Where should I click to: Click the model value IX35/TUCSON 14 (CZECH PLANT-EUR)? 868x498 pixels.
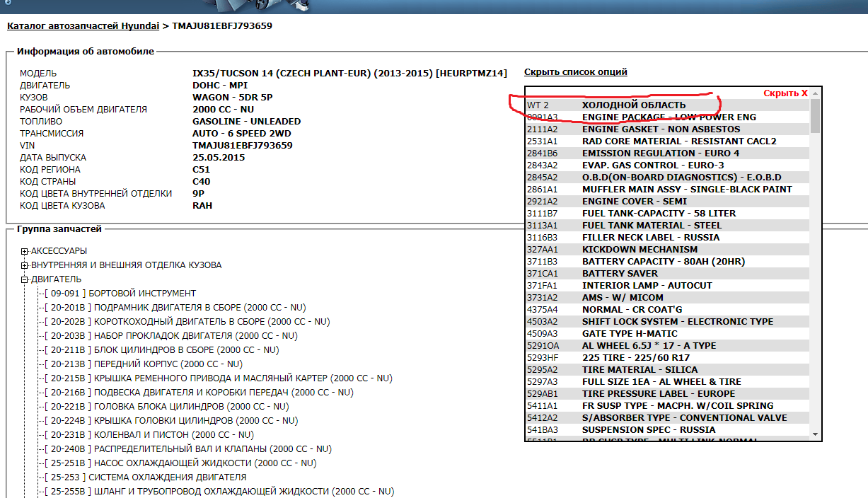[350, 74]
